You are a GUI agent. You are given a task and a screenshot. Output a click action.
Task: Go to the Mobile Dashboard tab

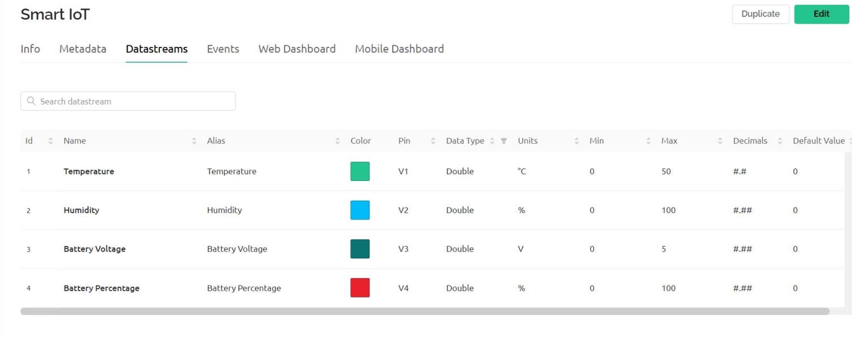pos(399,49)
